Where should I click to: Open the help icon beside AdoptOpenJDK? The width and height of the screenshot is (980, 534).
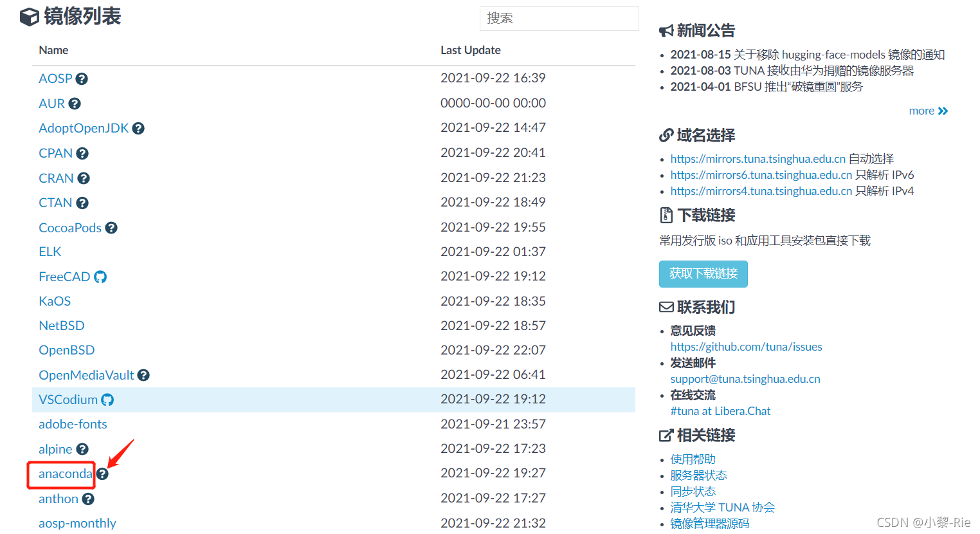click(x=138, y=129)
